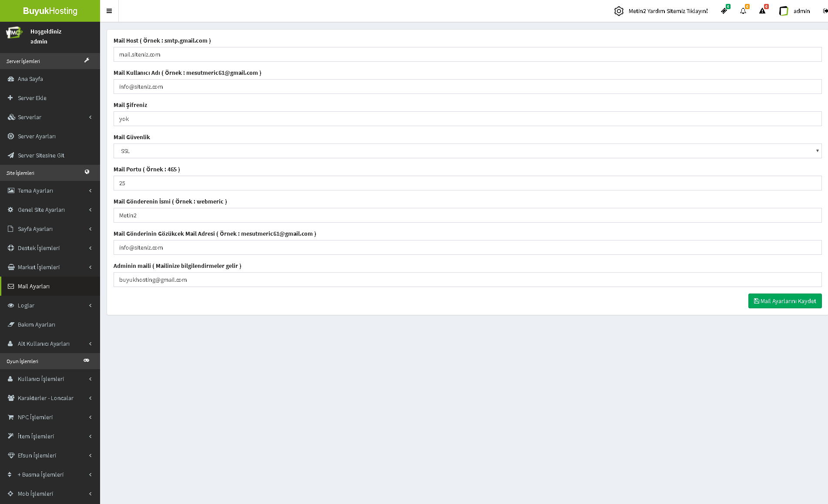Click the gear icon beside Metin2 Yardım

619,11
